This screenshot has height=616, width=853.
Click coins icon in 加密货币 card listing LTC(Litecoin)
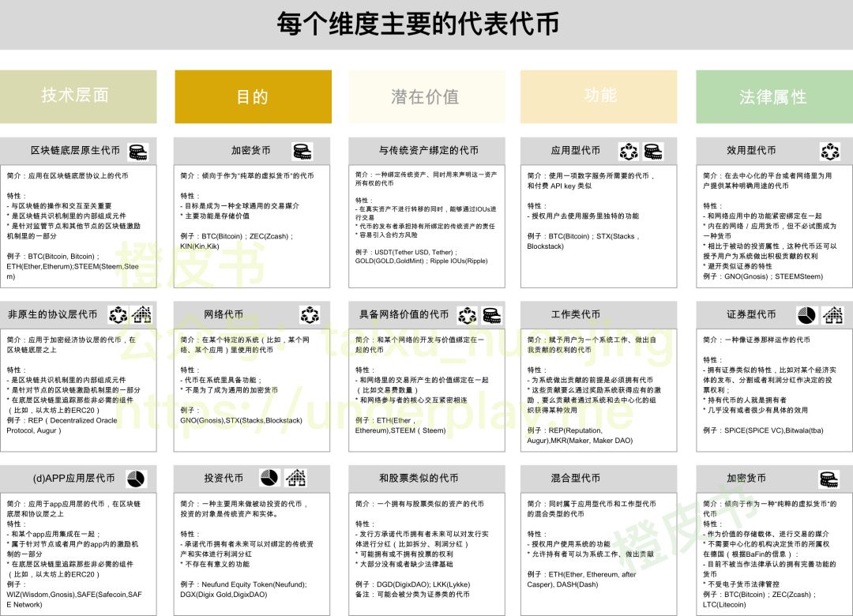(829, 479)
